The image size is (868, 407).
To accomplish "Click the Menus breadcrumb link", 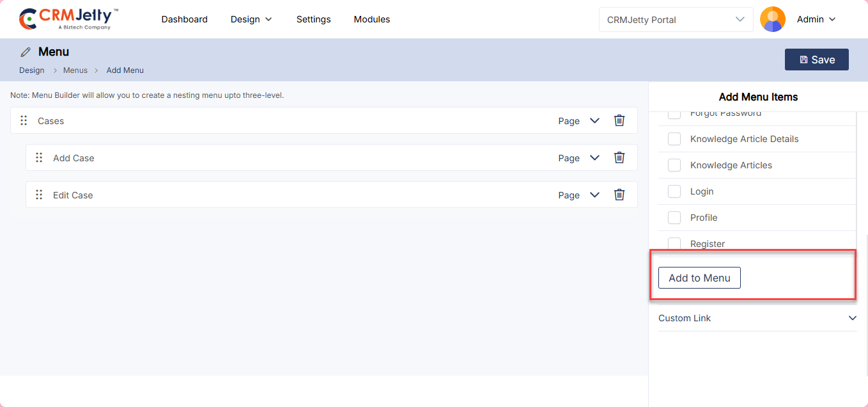I will click(75, 70).
